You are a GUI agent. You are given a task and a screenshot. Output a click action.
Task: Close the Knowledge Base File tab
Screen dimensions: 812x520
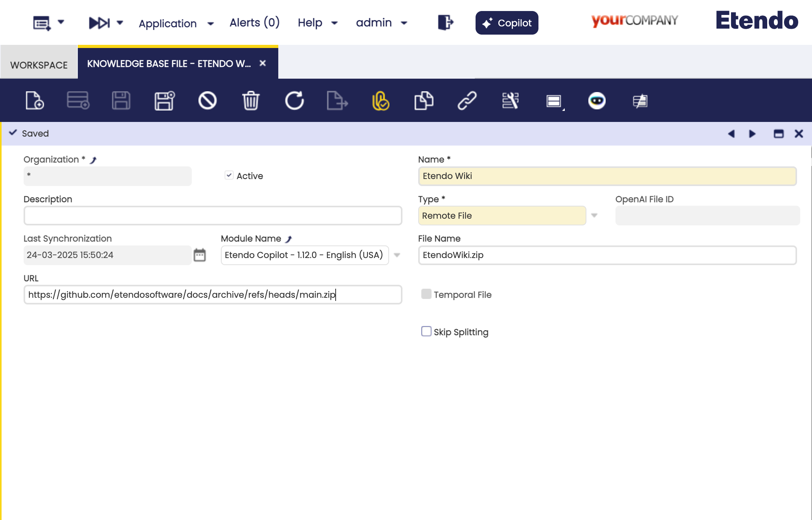[x=263, y=63]
